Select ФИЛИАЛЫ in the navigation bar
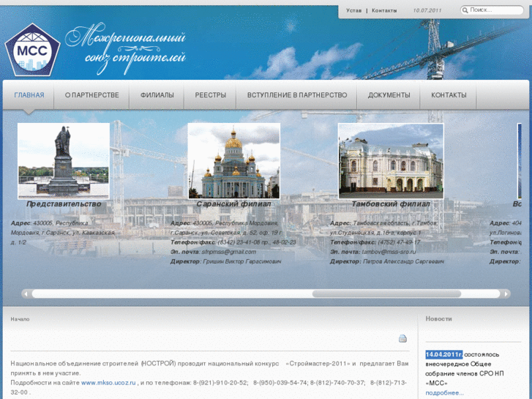The width and height of the screenshot is (532, 399). pyautogui.click(x=157, y=95)
